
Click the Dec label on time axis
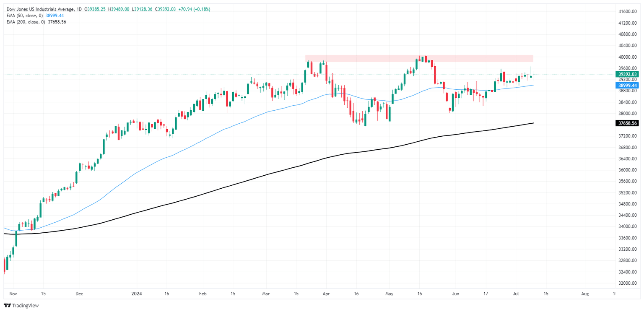pos(80,294)
